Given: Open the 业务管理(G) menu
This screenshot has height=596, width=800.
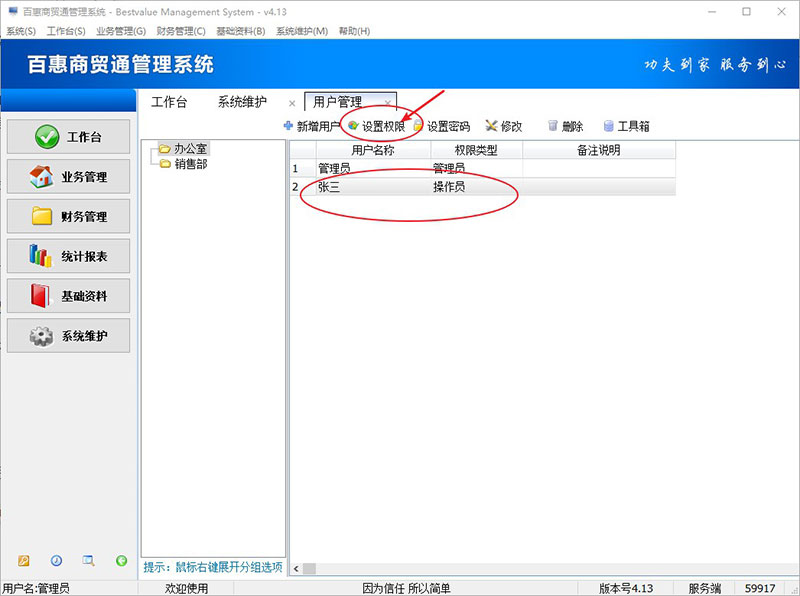Looking at the screenshot, I should pyautogui.click(x=121, y=31).
